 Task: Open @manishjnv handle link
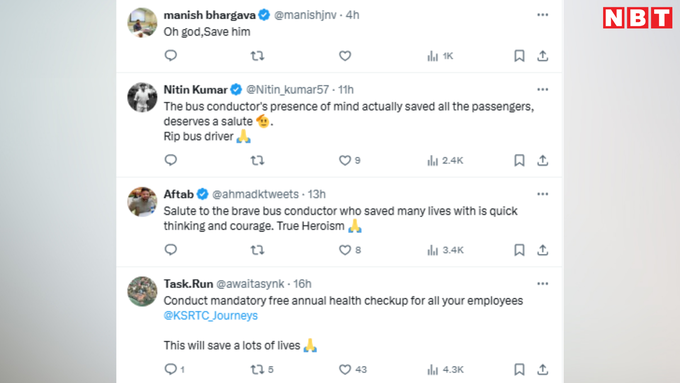(x=305, y=15)
